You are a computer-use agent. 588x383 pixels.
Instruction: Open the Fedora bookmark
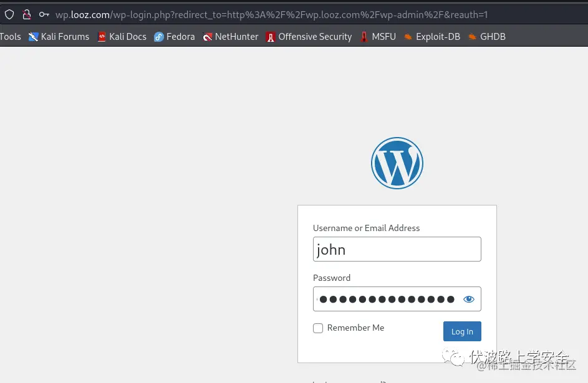(x=175, y=37)
